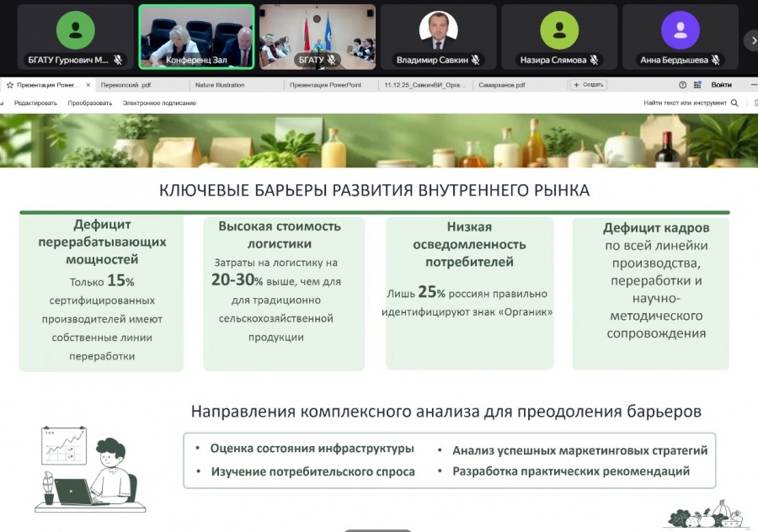Select the Конференц Зал video thumbnail
Screen dimensions: 758x532
tap(196, 36)
